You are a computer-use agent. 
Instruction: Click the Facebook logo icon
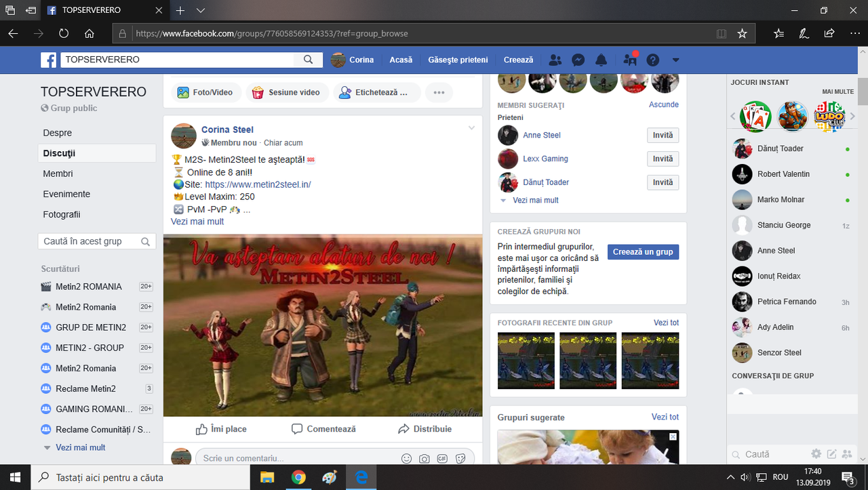48,60
